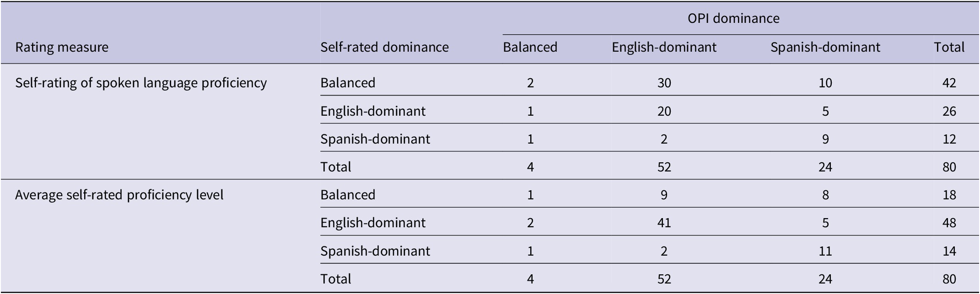Select the cell with value 30
The image size is (980, 294).
click(x=664, y=83)
